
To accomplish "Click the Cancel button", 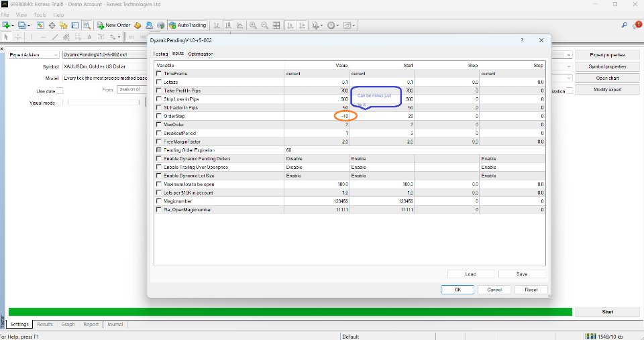I will click(494, 290).
